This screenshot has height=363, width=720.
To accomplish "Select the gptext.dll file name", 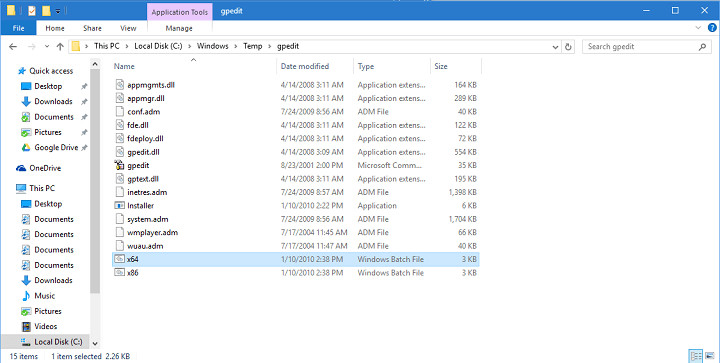I will click(x=143, y=179).
